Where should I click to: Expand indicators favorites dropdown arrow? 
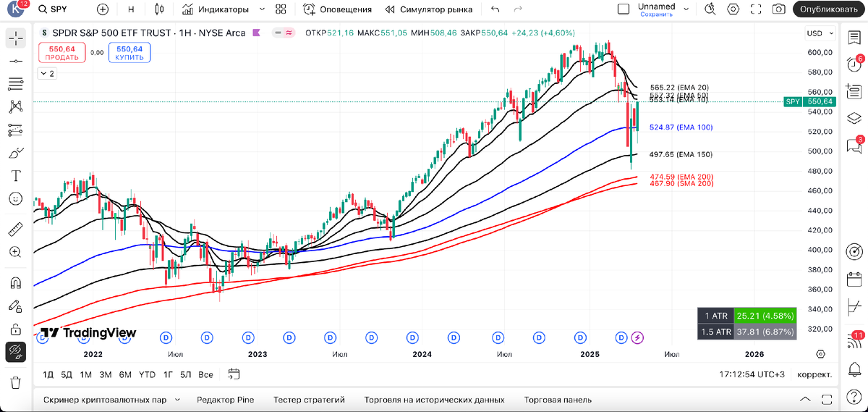(x=261, y=9)
